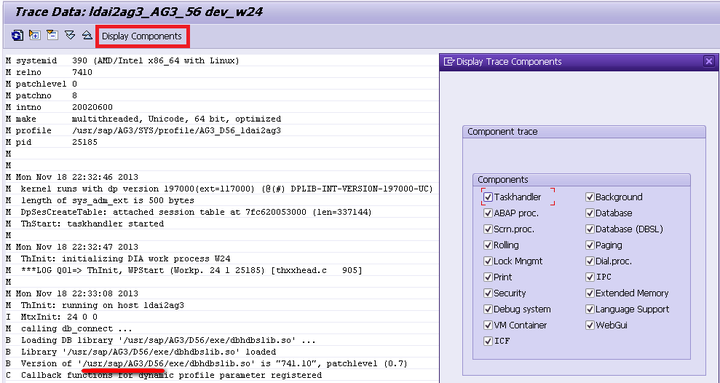
Task: Click the expand-all double down arrows icon
Action: pos(70,35)
